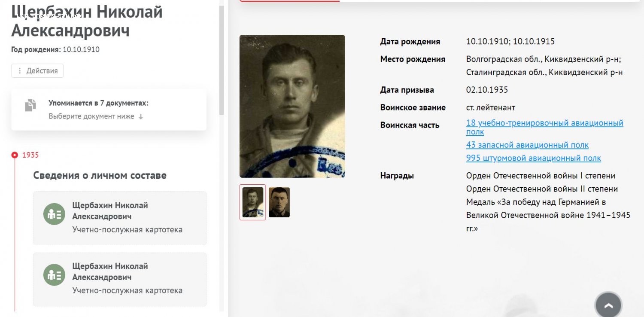The image size is (644, 317).
Task: Click the down arrow after Выберите документ ниже
Action: (x=141, y=116)
